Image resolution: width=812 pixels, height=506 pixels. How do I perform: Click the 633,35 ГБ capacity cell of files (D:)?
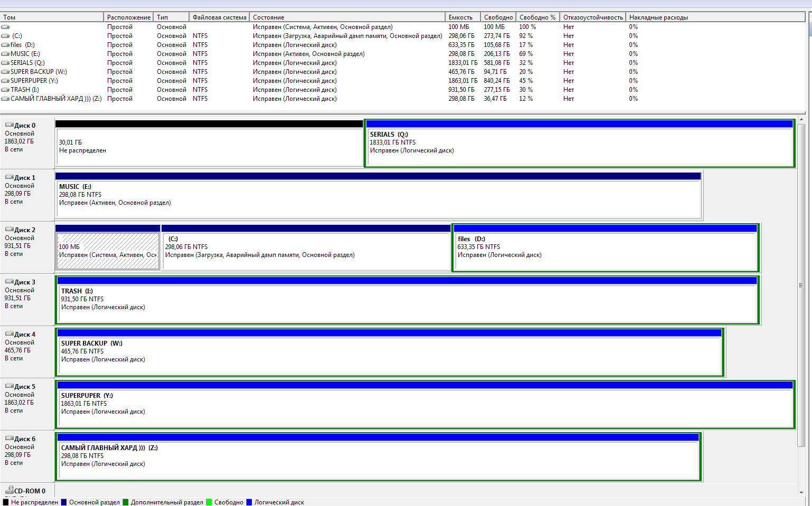coord(461,45)
